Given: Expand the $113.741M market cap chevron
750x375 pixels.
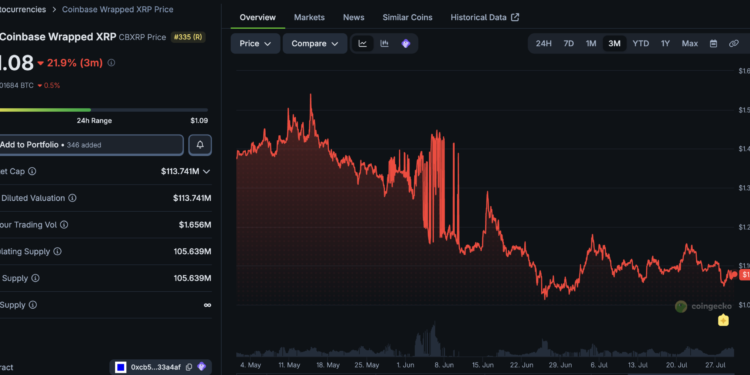Looking at the screenshot, I should pos(207,171).
